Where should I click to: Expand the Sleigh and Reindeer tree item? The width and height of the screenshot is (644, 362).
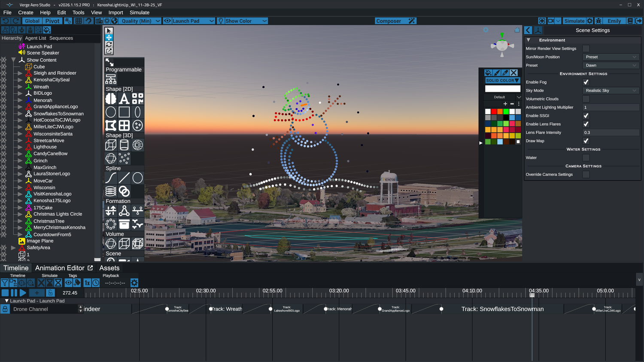[20, 73]
